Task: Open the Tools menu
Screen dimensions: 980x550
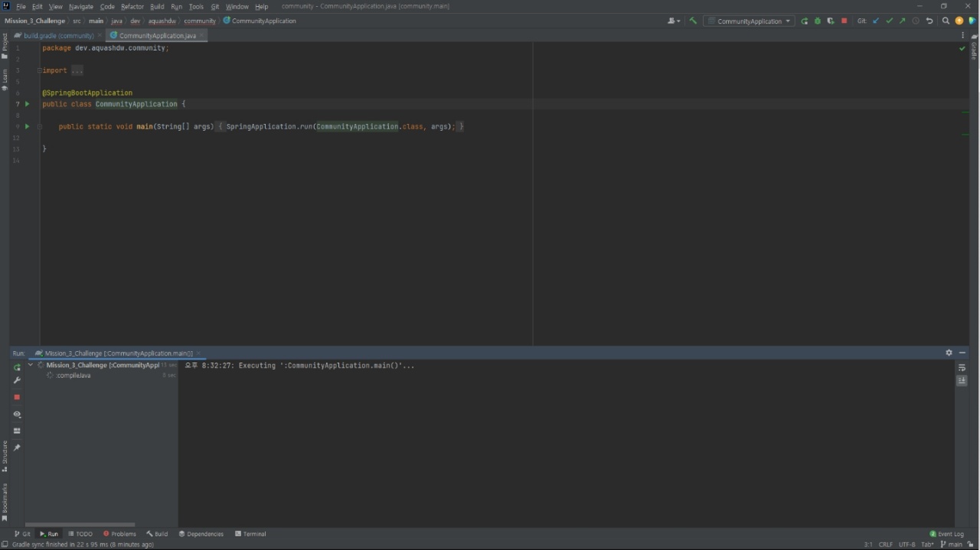Action: 196,6
